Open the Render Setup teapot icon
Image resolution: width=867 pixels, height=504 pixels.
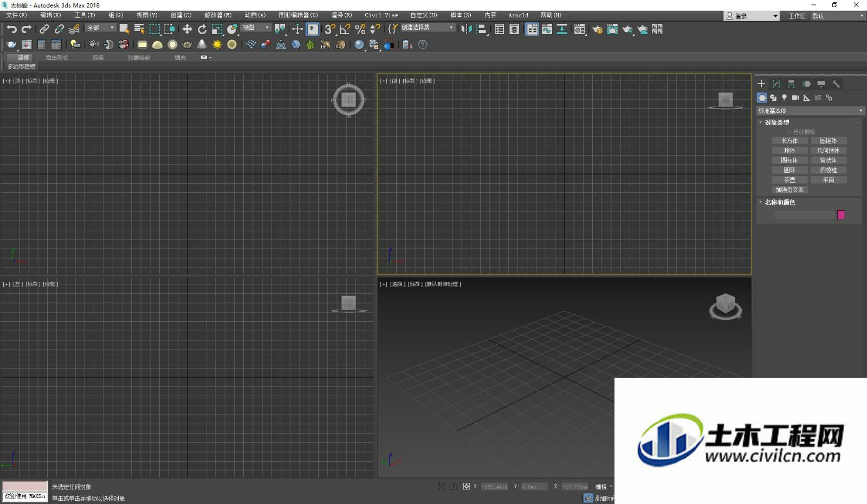597,29
